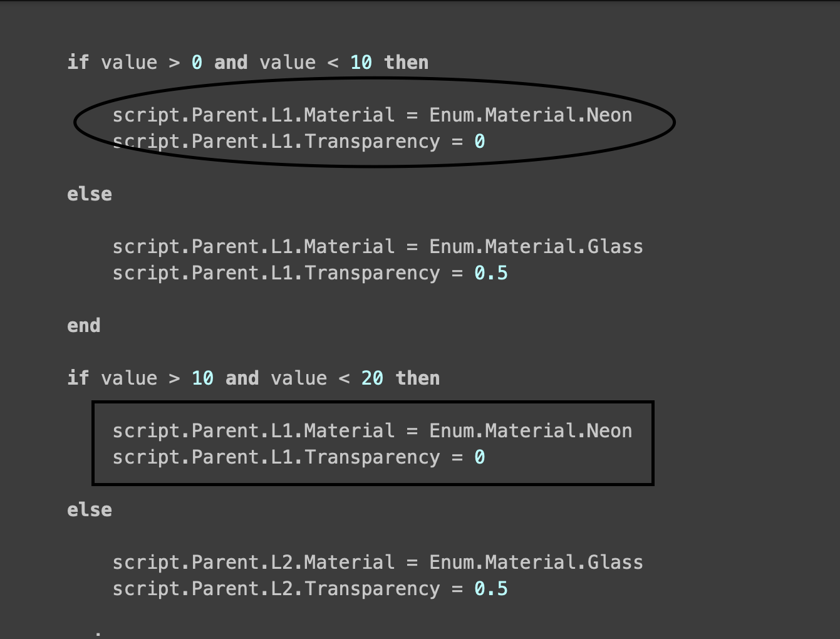Click the 'and' in second condition

[x=242, y=378]
